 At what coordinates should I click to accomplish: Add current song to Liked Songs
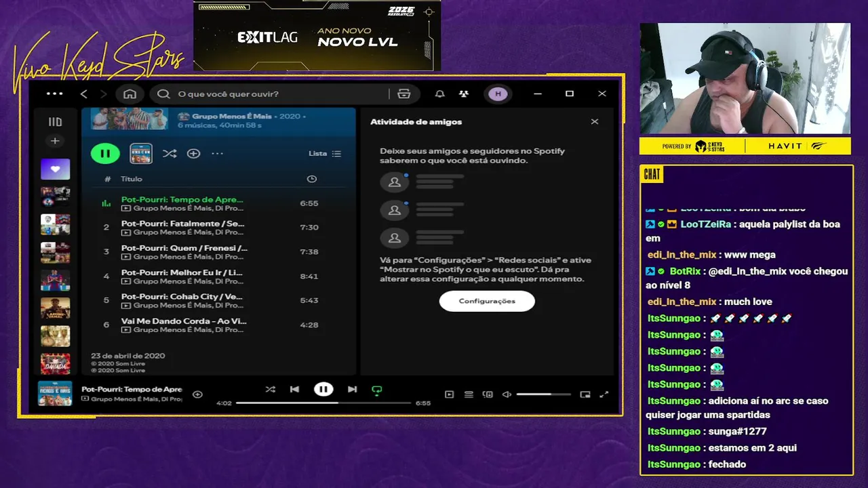point(197,394)
